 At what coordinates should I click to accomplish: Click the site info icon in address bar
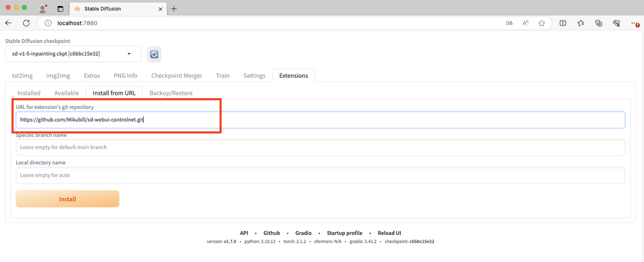coord(48,23)
